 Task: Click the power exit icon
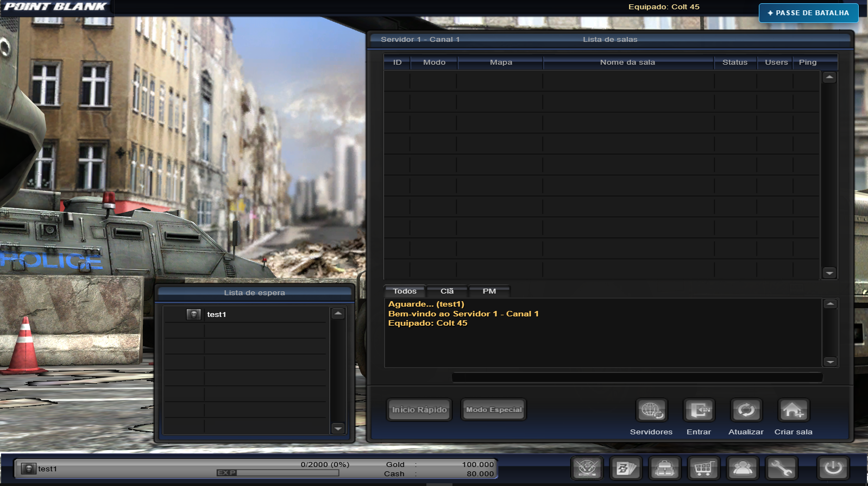click(833, 468)
